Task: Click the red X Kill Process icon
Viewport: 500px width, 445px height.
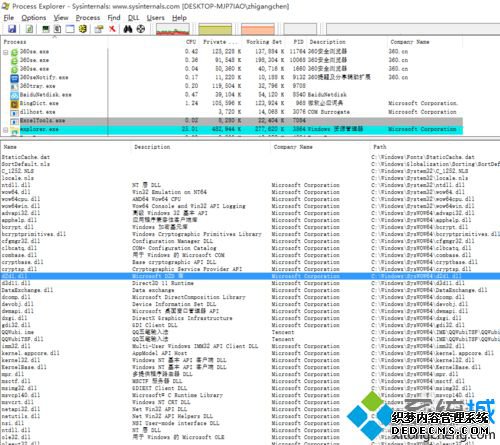Action: (x=112, y=29)
